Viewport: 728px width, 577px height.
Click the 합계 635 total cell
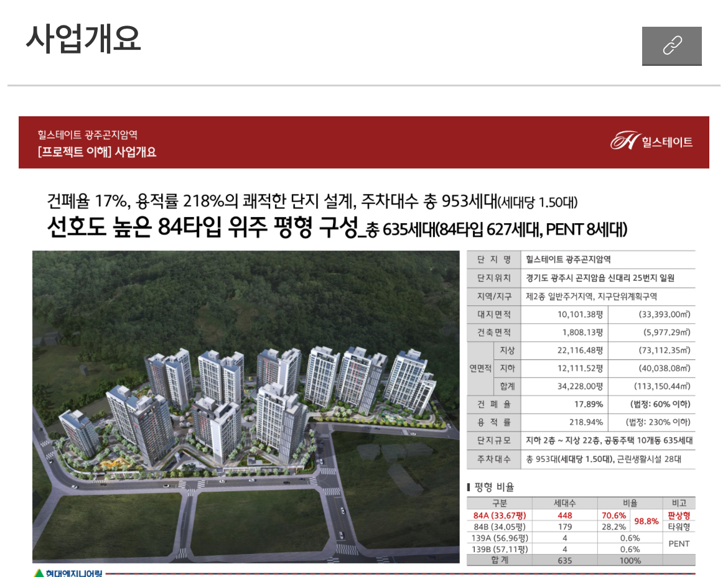[564, 560]
